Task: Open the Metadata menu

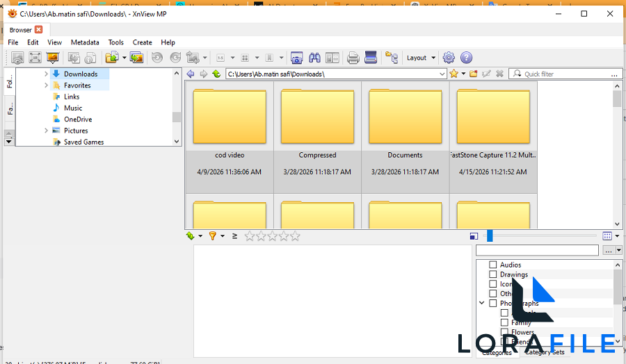Action: click(x=85, y=42)
